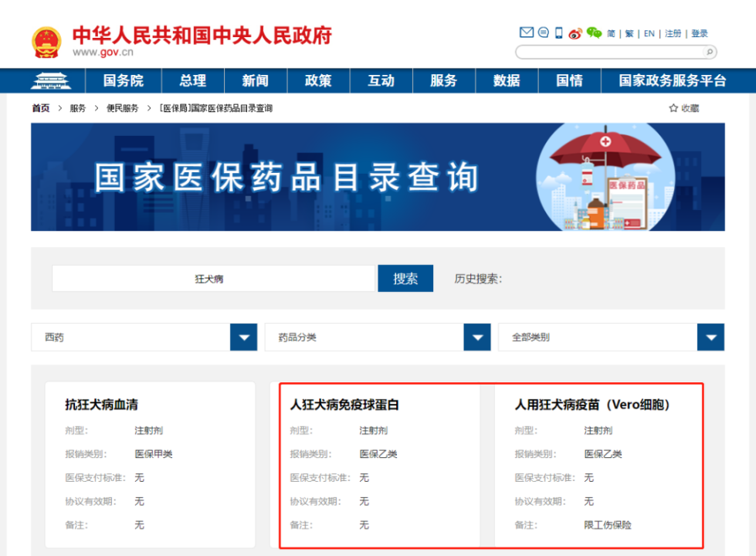Click 医保乙类 in the 人狂犬病免疫球蛋白 card

[x=378, y=454]
